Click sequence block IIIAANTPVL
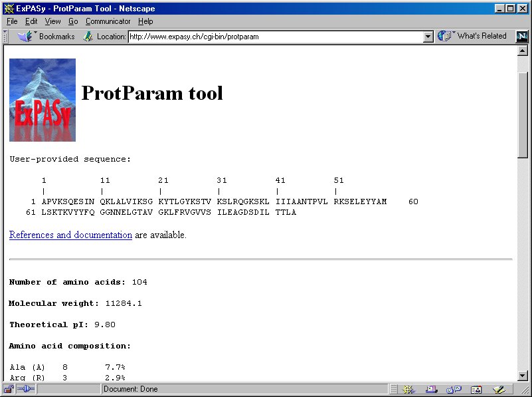The image size is (532, 397). pyautogui.click(x=302, y=201)
